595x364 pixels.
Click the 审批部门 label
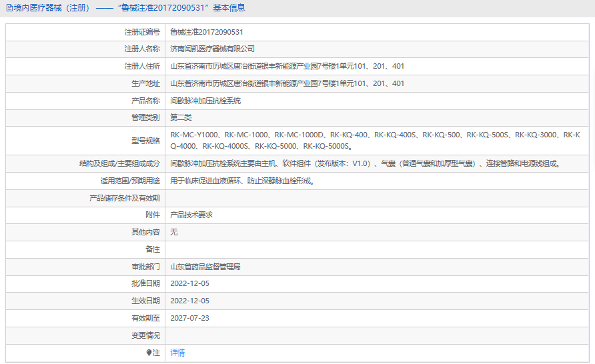click(145, 267)
